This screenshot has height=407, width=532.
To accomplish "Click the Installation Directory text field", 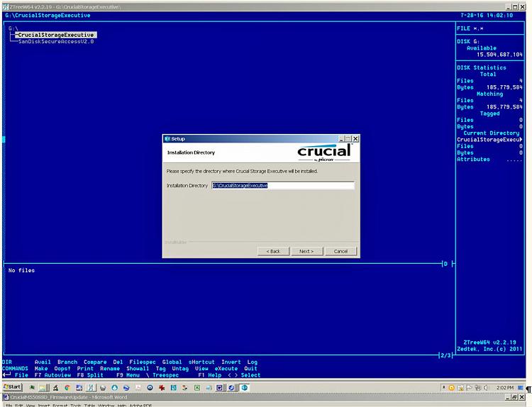I will 283,186.
